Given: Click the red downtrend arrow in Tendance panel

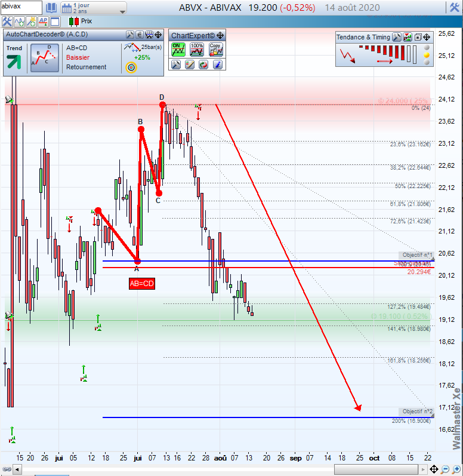Looking at the screenshot, I should (x=347, y=56).
